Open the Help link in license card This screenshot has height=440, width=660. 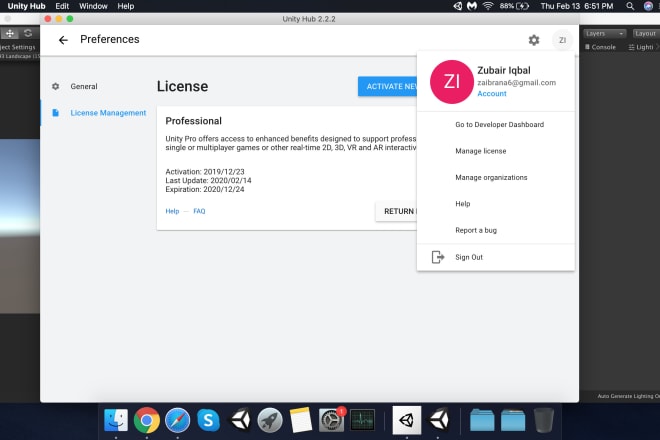coord(172,211)
